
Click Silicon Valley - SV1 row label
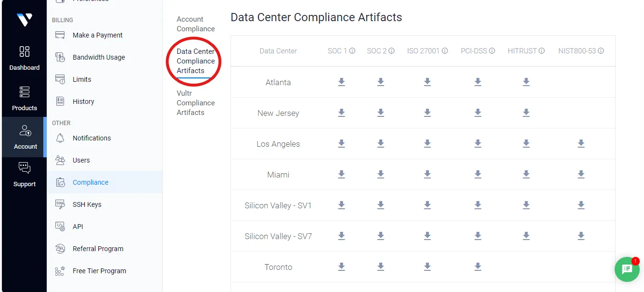tap(278, 205)
